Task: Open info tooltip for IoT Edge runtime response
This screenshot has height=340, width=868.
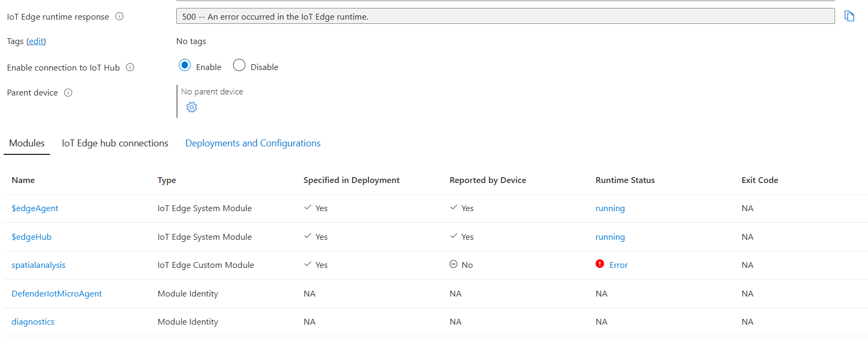Action: (x=119, y=16)
